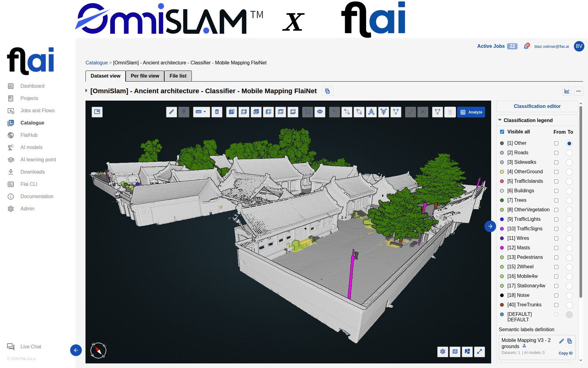Click Copy ID for label definition
The image size is (588, 368).
565,353
